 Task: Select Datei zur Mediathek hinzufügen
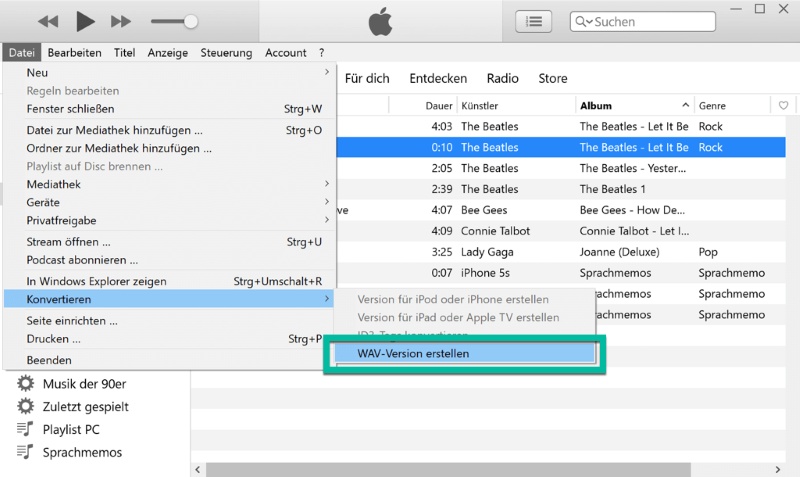[x=169, y=130]
